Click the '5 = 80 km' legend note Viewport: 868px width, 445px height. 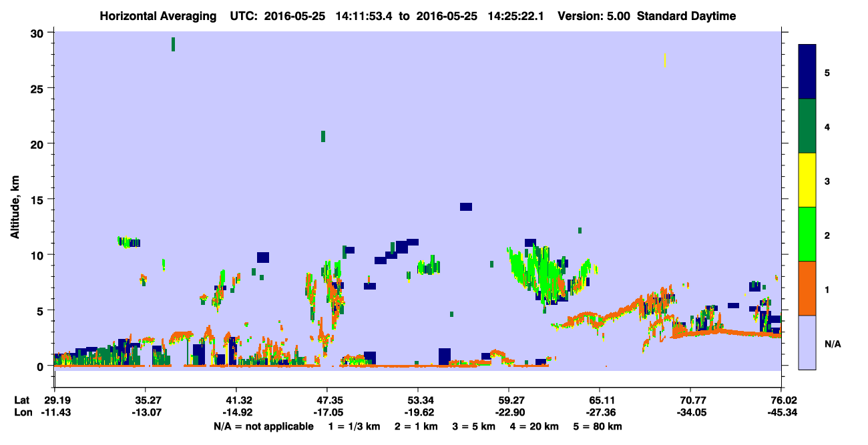[597, 426]
